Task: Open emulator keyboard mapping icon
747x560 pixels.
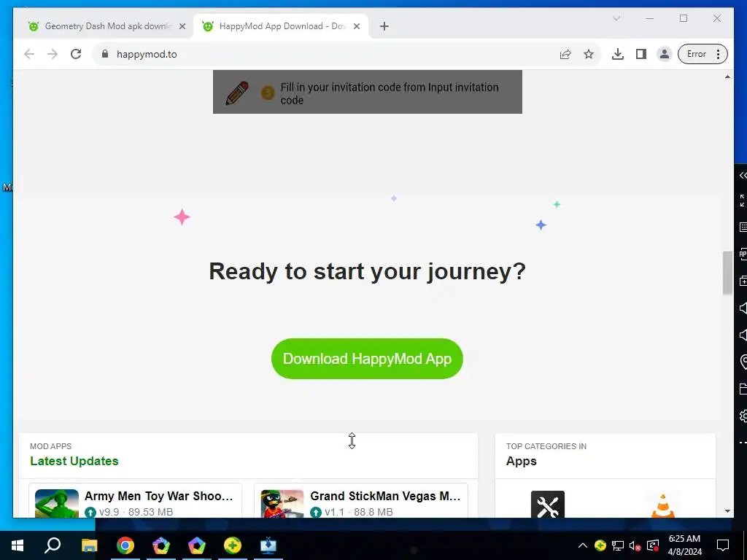Action: (743, 227)
